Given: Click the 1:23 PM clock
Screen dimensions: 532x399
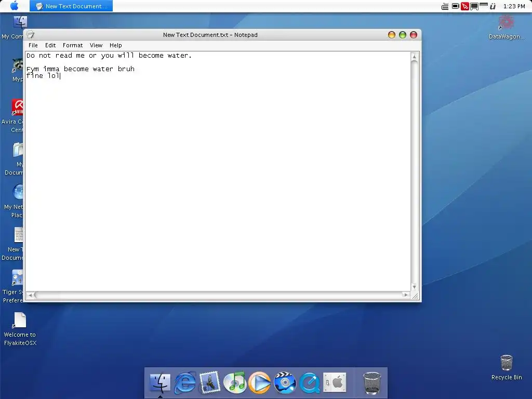Looking at the screenshot, I should (514, 6).
